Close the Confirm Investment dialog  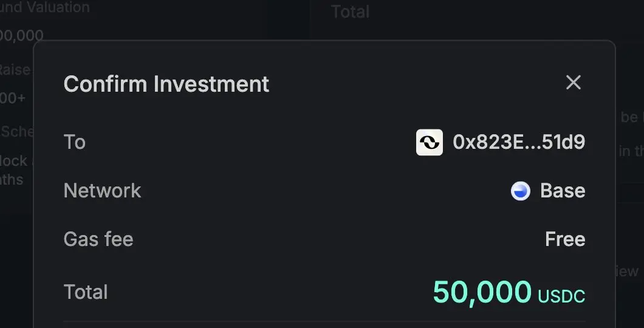574,83
